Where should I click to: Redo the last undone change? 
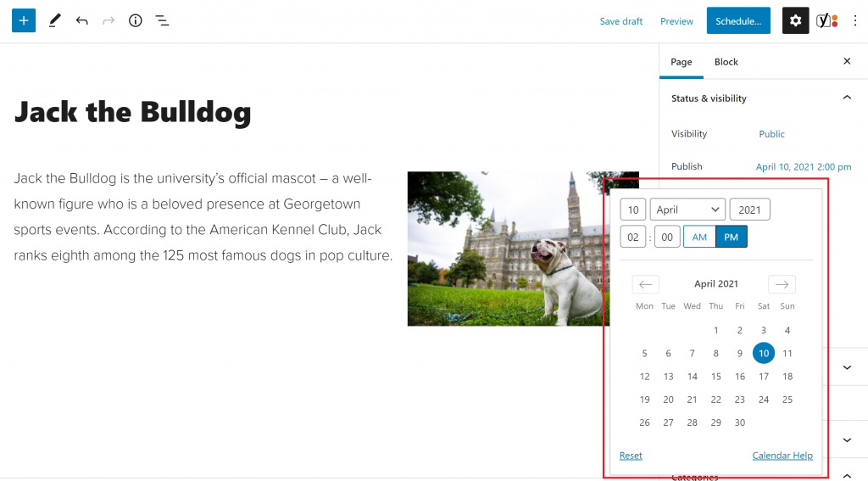point(108,21)
